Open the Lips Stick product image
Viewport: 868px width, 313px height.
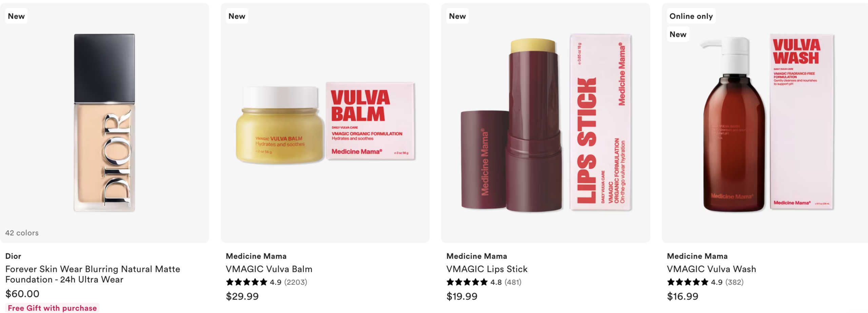pos(546,123)
